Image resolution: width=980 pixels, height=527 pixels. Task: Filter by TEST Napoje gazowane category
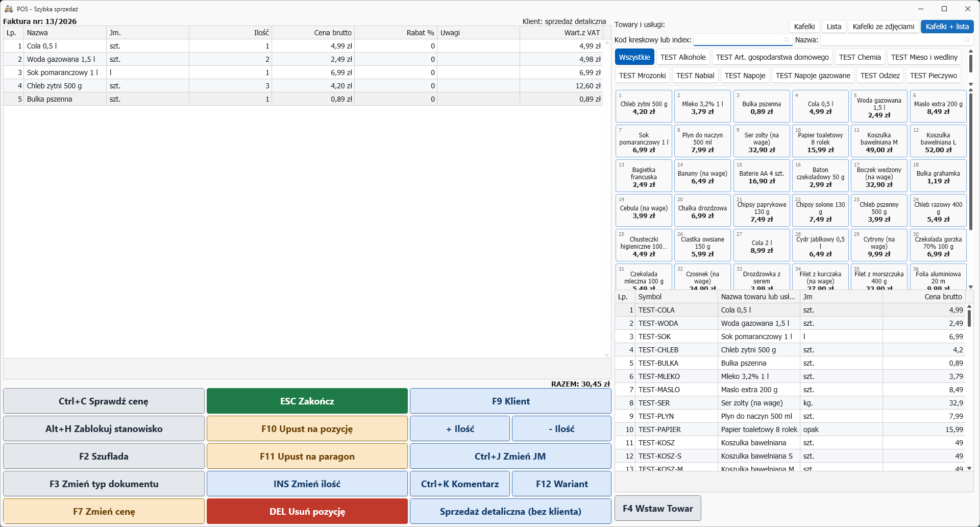[813, 76]
